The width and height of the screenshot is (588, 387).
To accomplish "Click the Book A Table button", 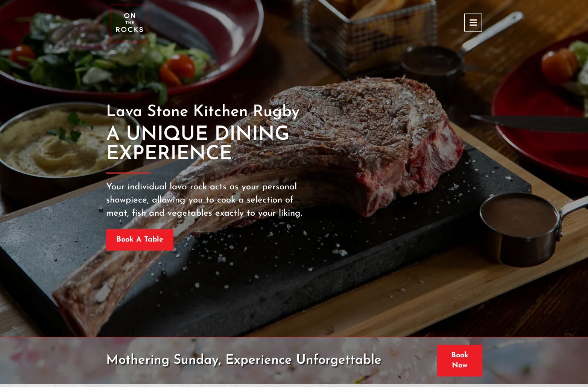I will 140,240.
